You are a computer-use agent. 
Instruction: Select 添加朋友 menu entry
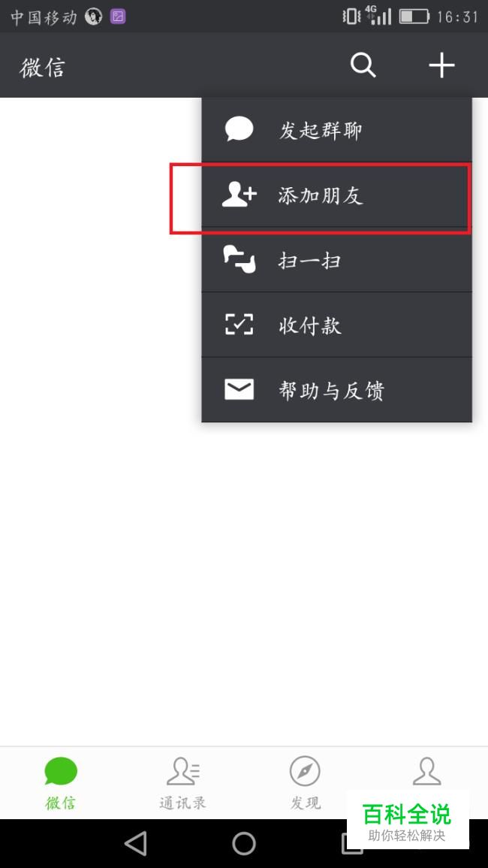336,195
